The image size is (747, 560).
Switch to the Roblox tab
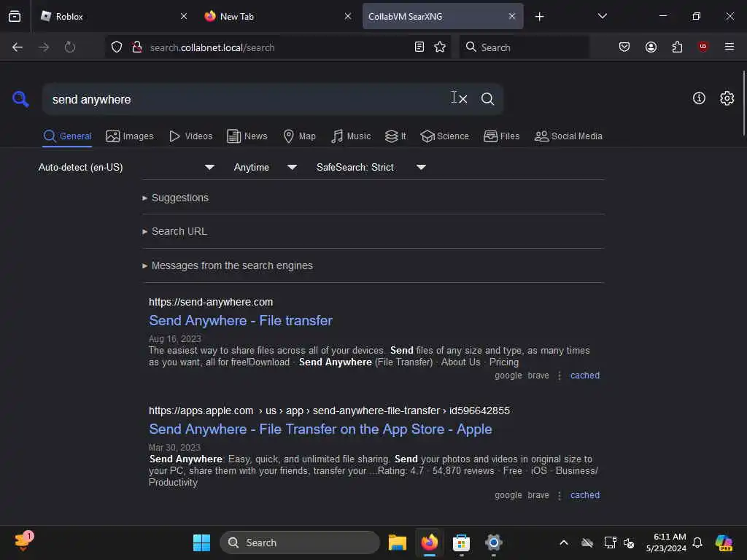point(115,16)
